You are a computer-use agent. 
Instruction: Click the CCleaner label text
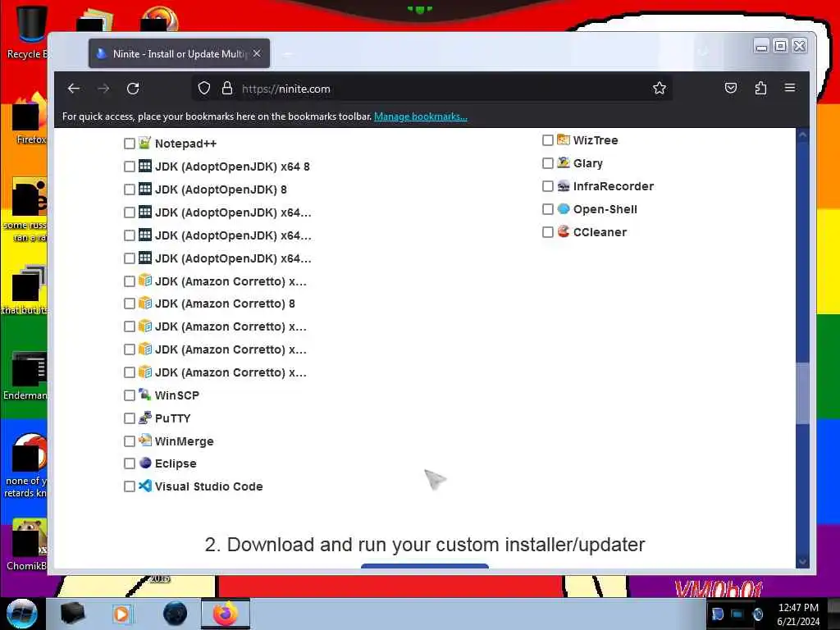click(600, 232)
